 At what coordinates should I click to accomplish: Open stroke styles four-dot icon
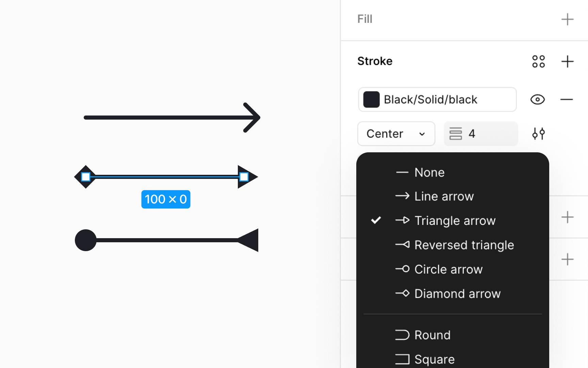click(538, 62)
